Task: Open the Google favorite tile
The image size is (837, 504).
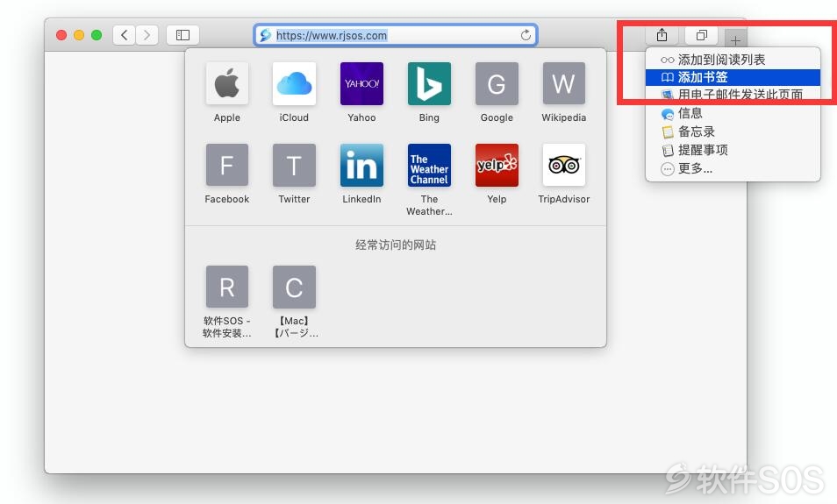Action: [x=497, y=84]
